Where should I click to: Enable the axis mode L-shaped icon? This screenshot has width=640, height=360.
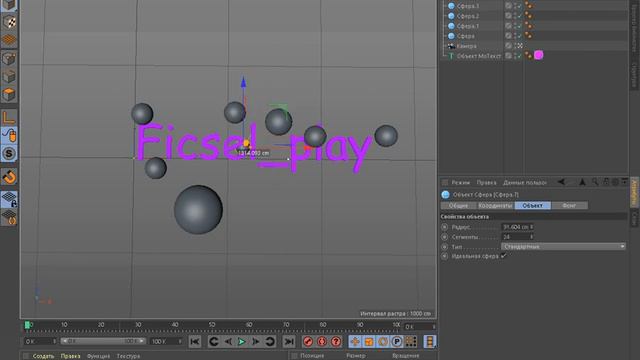(9, 117)
